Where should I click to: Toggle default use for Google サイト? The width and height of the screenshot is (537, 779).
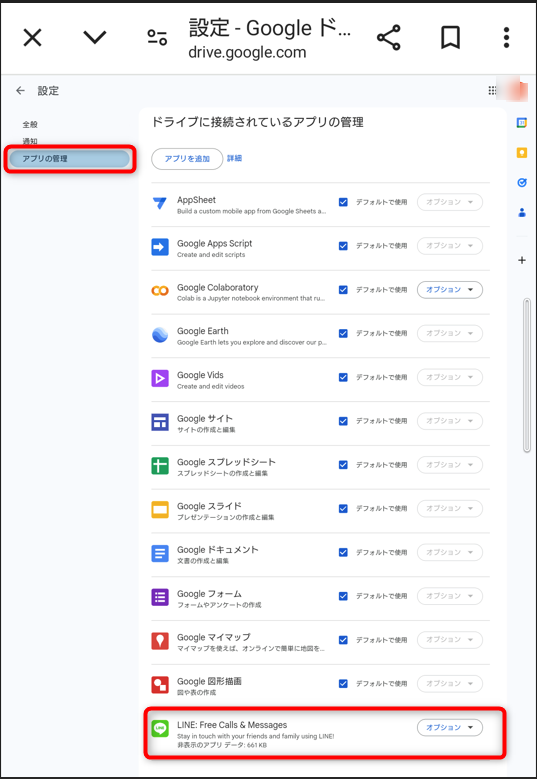(343, 421)
